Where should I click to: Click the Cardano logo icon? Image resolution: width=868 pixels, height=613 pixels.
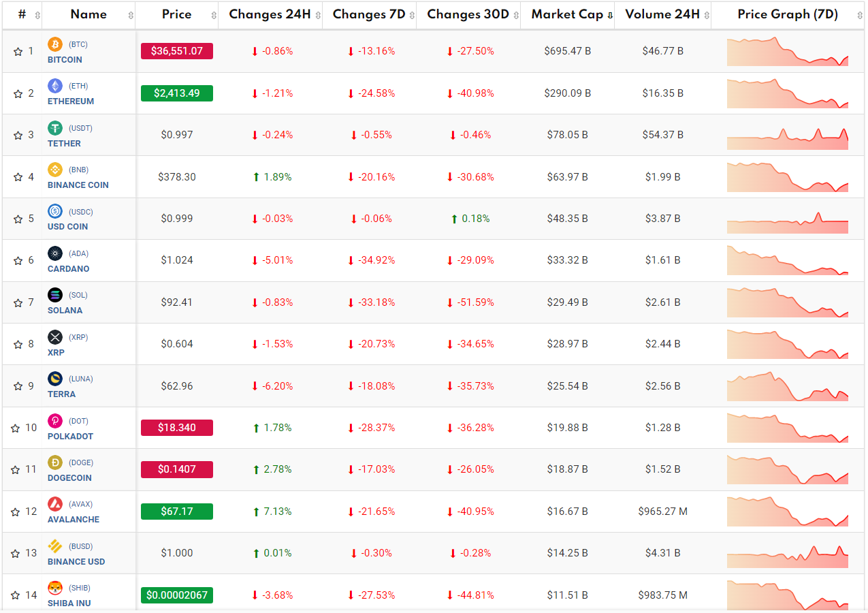(55, 253)
